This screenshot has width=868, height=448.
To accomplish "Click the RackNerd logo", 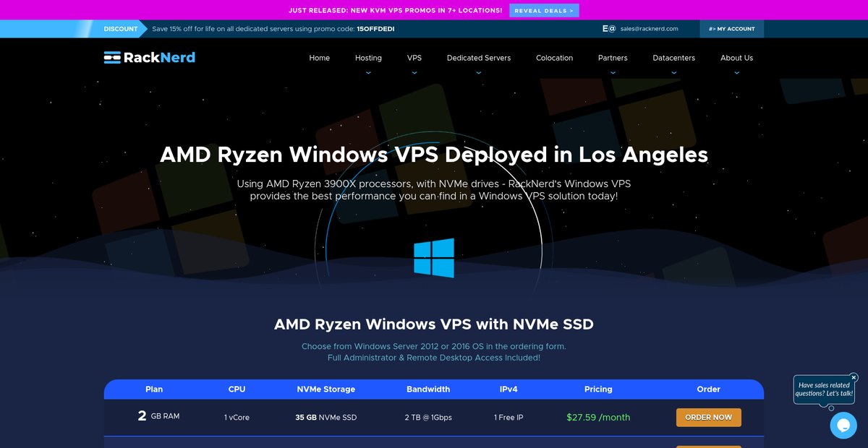I will [150, 57].
